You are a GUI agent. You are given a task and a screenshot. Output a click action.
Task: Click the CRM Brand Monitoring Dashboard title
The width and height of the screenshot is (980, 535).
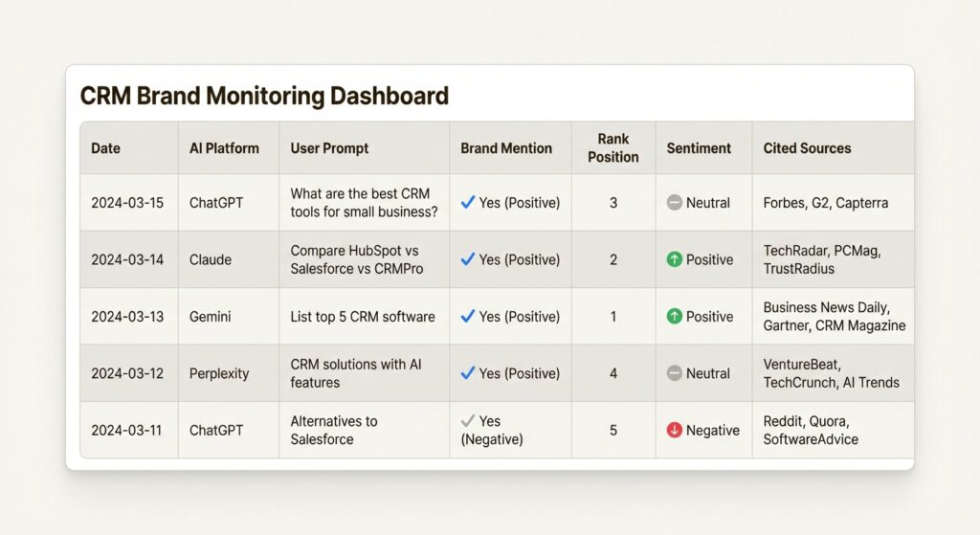point(264,96)
